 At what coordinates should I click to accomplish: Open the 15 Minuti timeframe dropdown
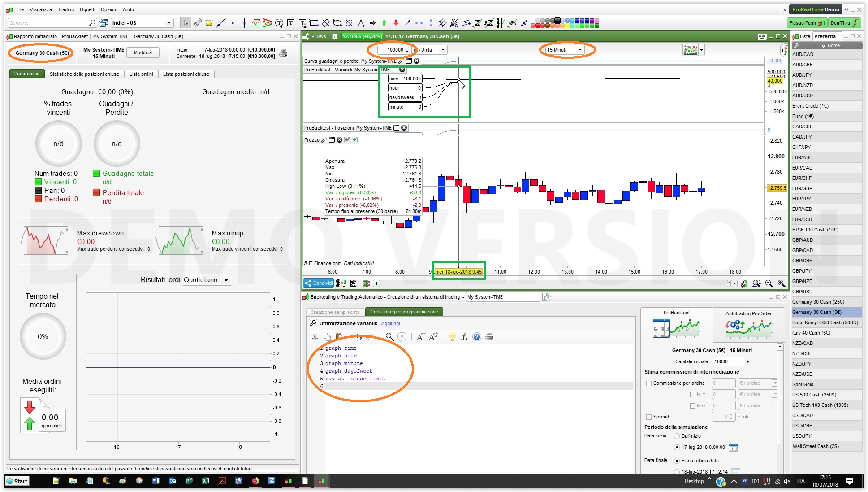(579, 50)
